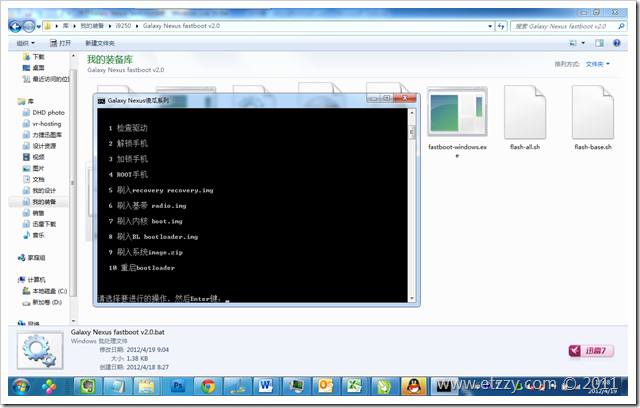Click 新建文件夹 (New folder) button
The width and height of the screenshot is (640, 408).
coord(100,43)
